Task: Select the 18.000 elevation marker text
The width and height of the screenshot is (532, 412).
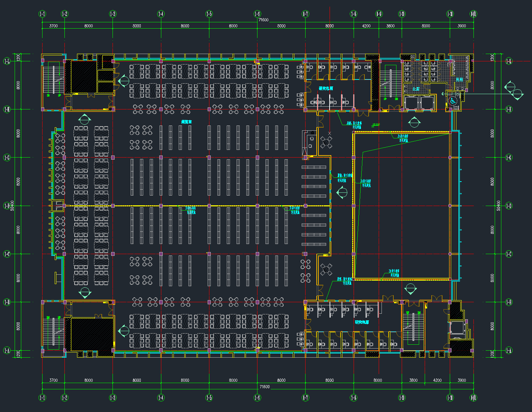Action: coord(376,124)
